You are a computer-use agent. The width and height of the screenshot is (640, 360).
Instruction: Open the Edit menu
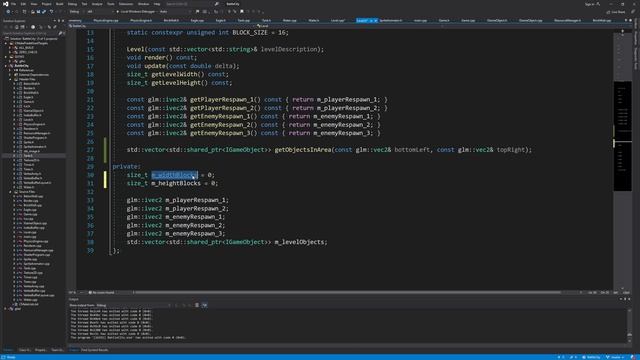click(23, 4)
